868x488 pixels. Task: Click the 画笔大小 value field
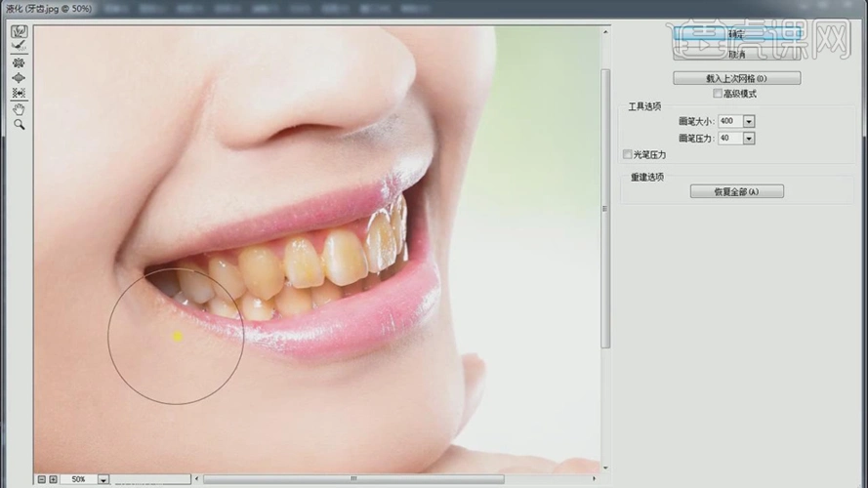[x=729, y=121]
